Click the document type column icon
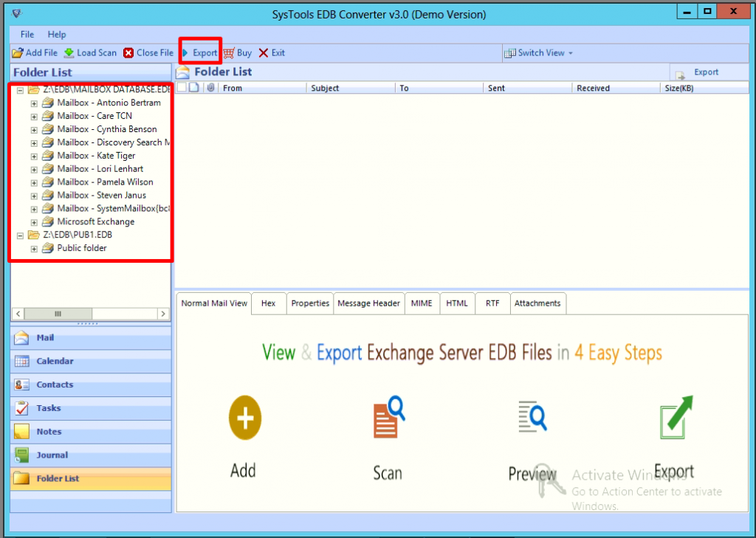This screenshot has height=538, width=756. coord(194,88)
